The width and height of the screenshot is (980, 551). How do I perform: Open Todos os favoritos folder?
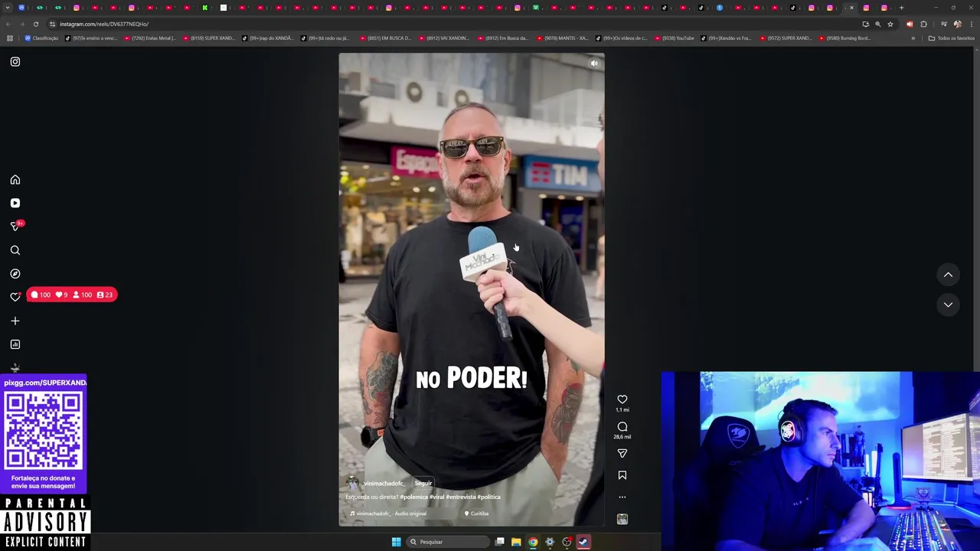click(951, 38)
